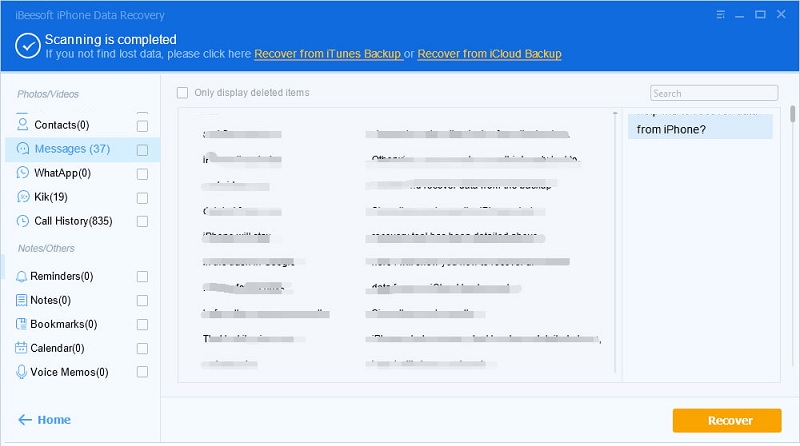Select Messages (37) category
Screen dimensions: 800x446
[72, 149]
